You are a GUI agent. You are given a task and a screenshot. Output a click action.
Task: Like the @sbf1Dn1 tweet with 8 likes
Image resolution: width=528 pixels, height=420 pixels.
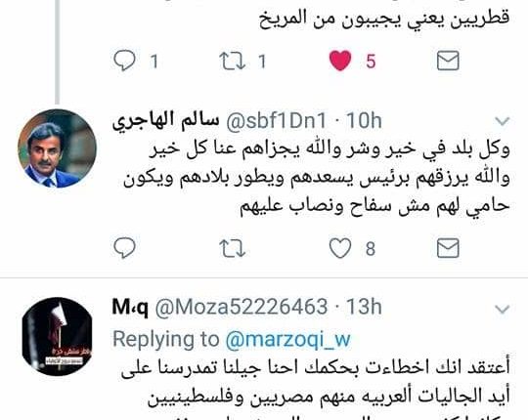click(340, 248)
